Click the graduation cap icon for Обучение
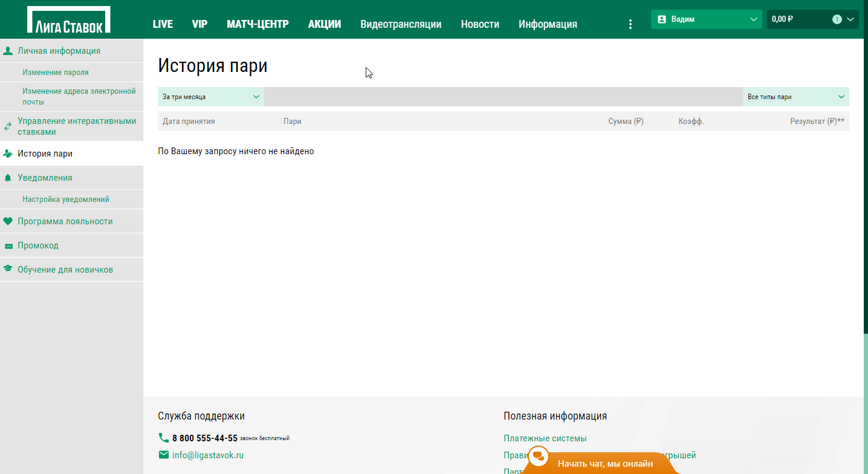 (x=8, y=270)
